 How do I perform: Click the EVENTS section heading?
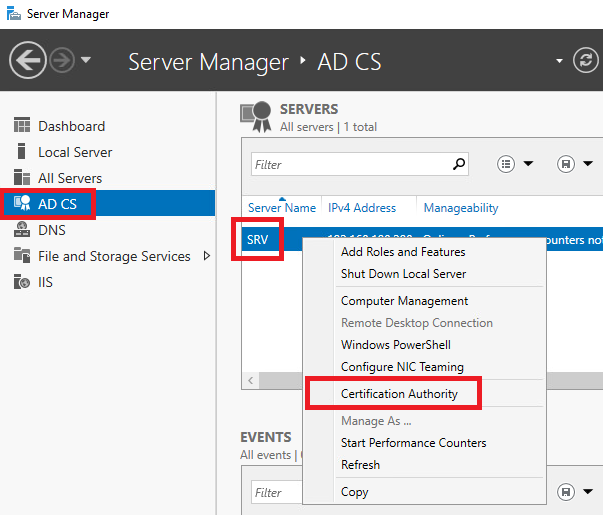(266, 437)
